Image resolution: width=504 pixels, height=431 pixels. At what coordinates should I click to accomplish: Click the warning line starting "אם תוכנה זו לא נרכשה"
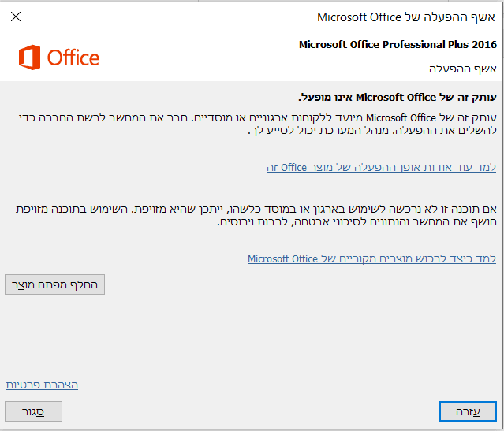[260, 208]
